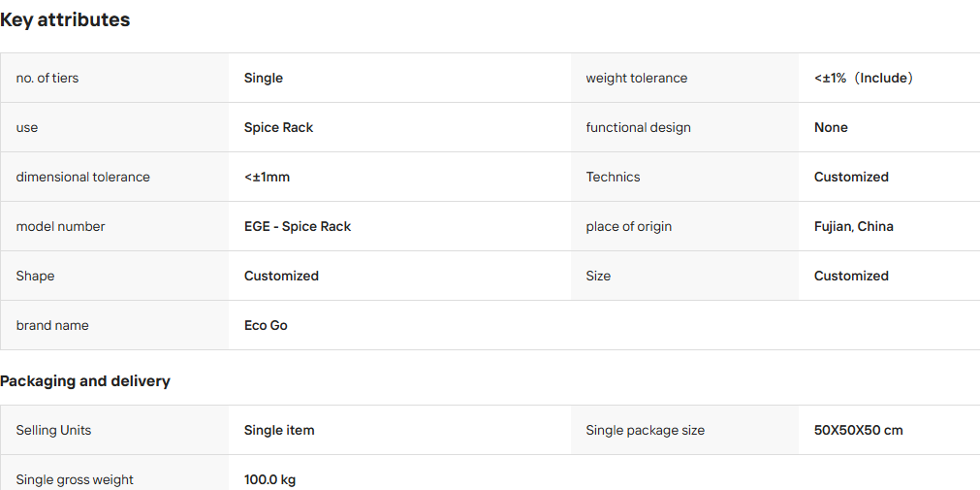
Task: Select the Size 'Customized' value
Action: coord(851,276)
